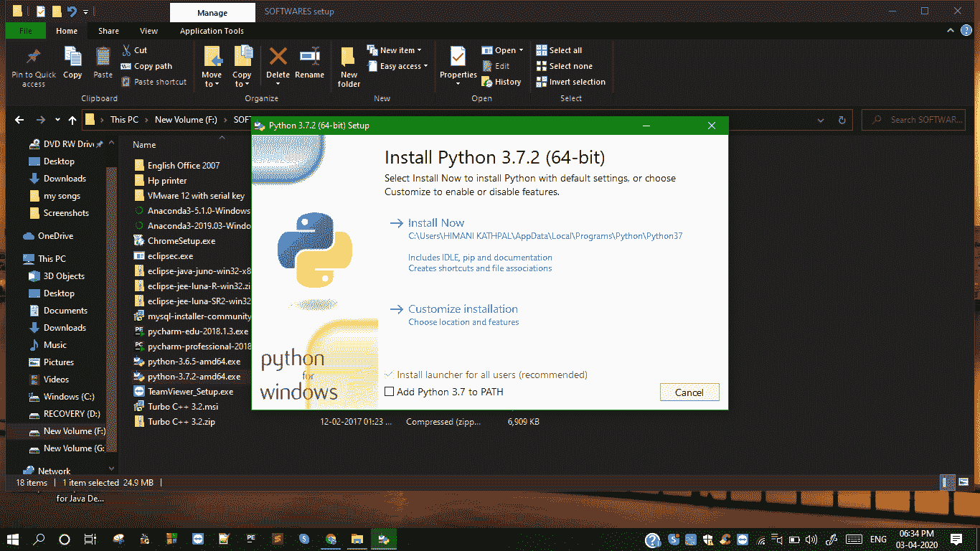The image size is (980, 551).
Task: Click the ENG language indicator in tray
Action: [878, 539]
